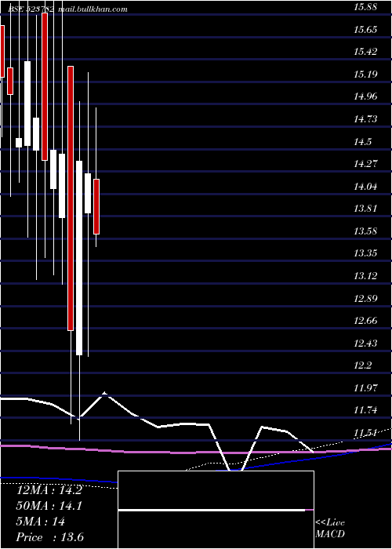Image resolution: width=392 pixels, height=549 pixels.
Task: Click the 13.81 price axis label
Action: point(365,209)
